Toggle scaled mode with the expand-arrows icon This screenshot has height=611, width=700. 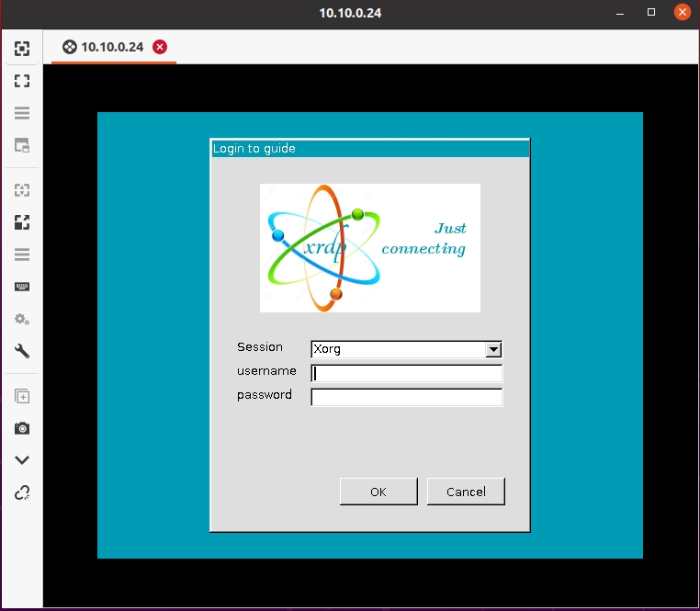tap(22, 222)
